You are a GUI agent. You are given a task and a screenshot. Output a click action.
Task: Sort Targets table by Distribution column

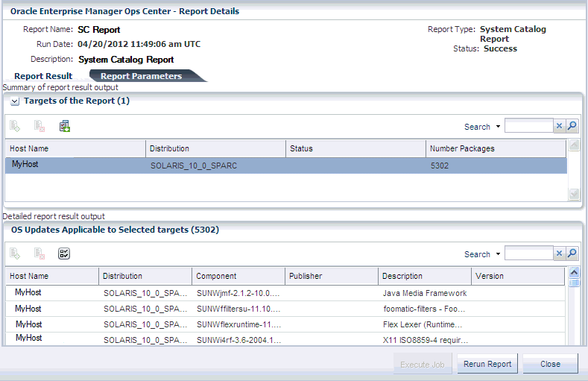coord(215,148)
